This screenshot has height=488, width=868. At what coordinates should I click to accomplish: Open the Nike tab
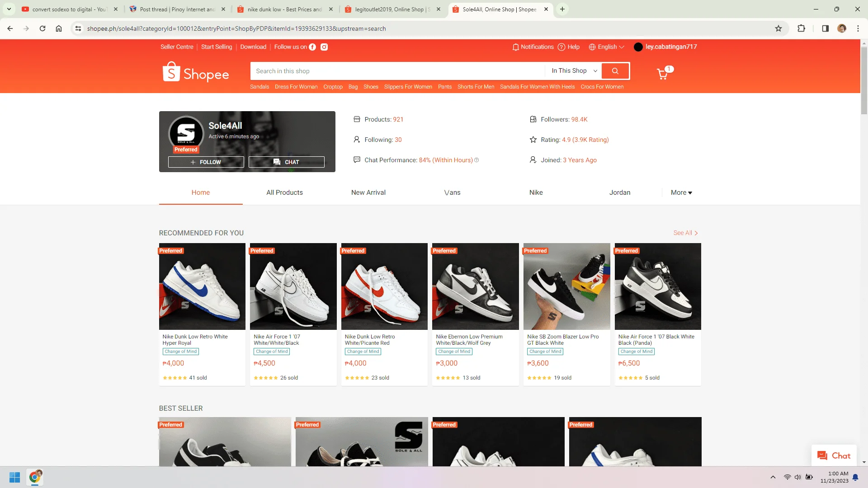[x=536, y=192]
